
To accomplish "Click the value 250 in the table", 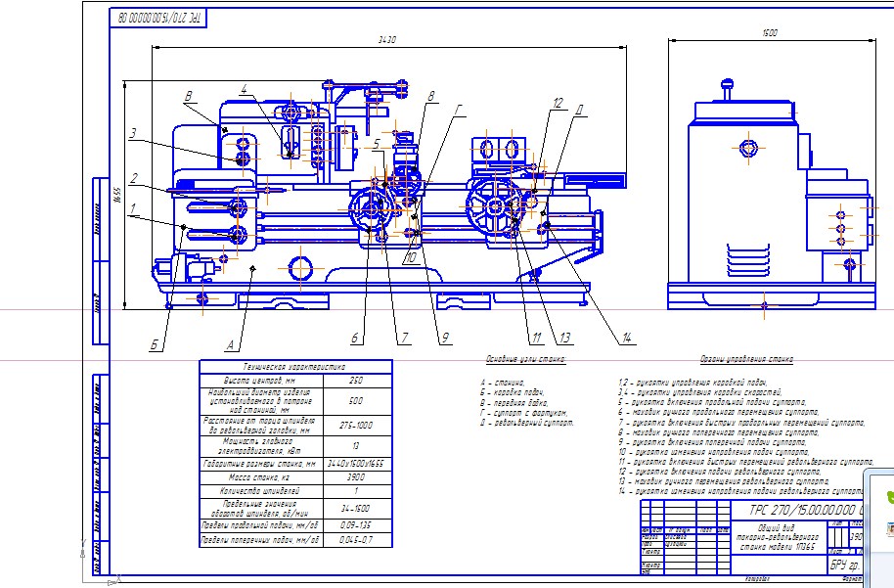I will pyautogui.click(x=356, y=381).
